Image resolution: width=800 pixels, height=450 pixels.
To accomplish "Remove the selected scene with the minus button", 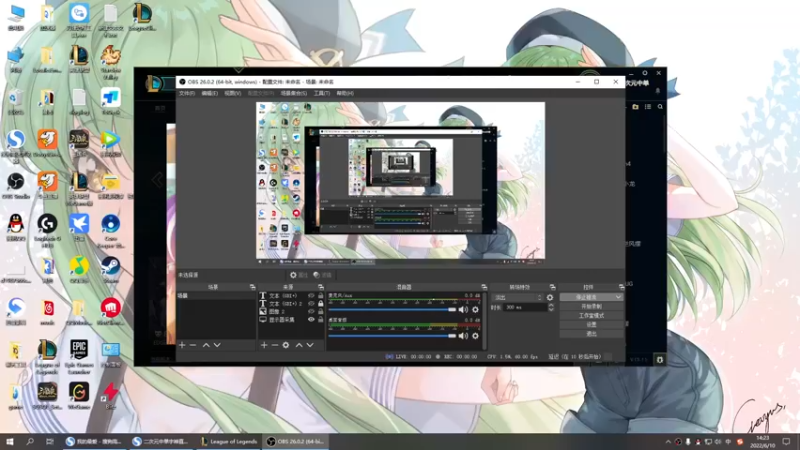I will pos(193,345).
